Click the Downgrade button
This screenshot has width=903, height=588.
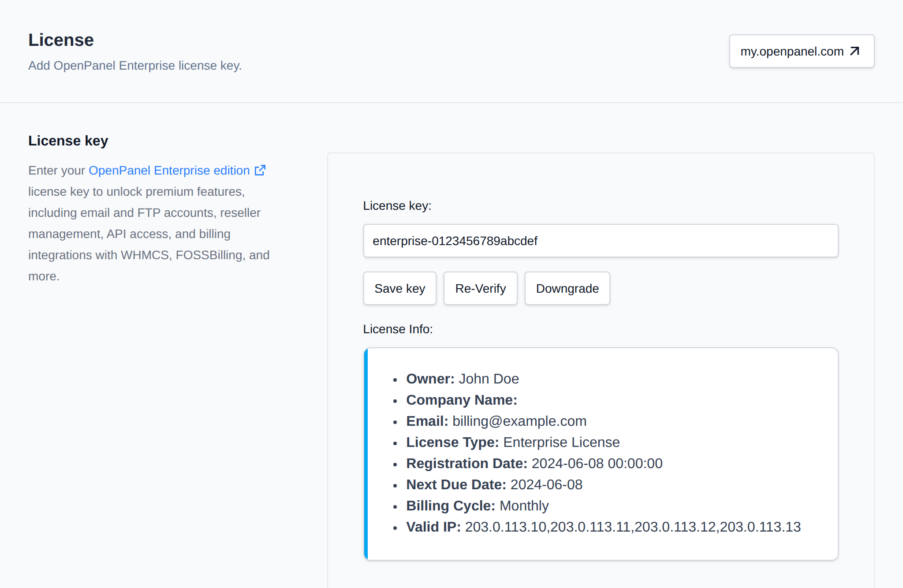(567, 288)
